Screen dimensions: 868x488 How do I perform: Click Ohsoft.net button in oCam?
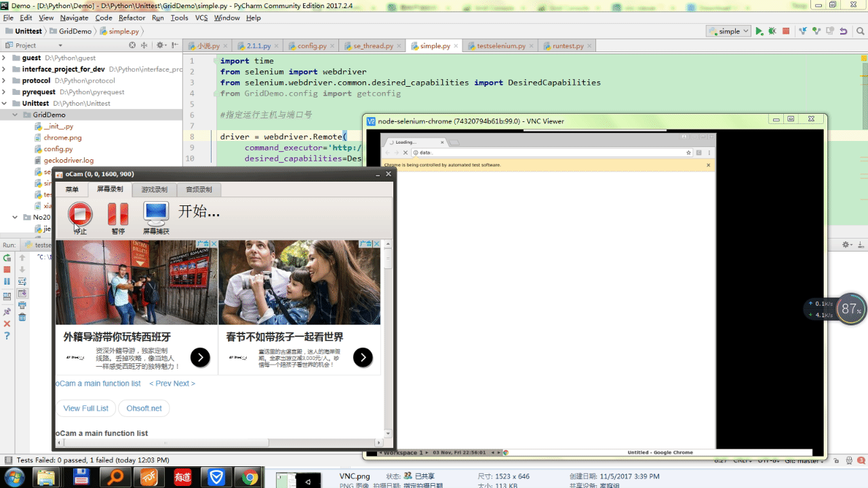(x=144, y=409)
